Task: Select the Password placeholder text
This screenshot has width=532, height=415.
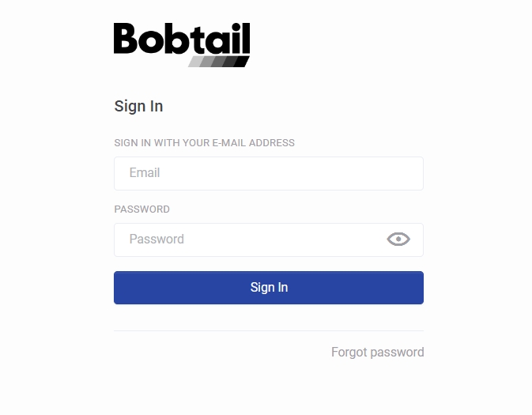Action: pos(157,240)
